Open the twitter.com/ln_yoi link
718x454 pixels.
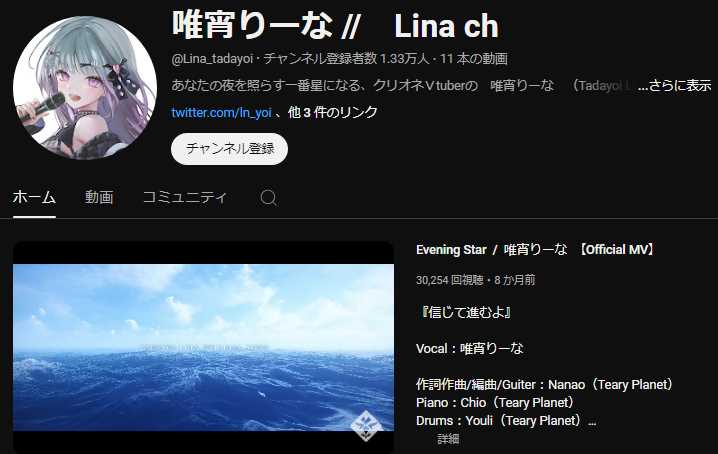221,112
